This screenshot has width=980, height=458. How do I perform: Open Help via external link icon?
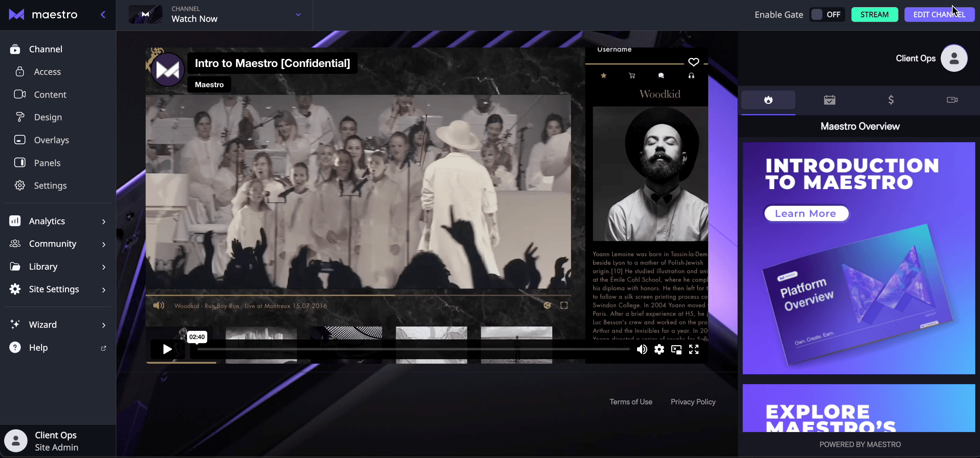coord(104,348)
